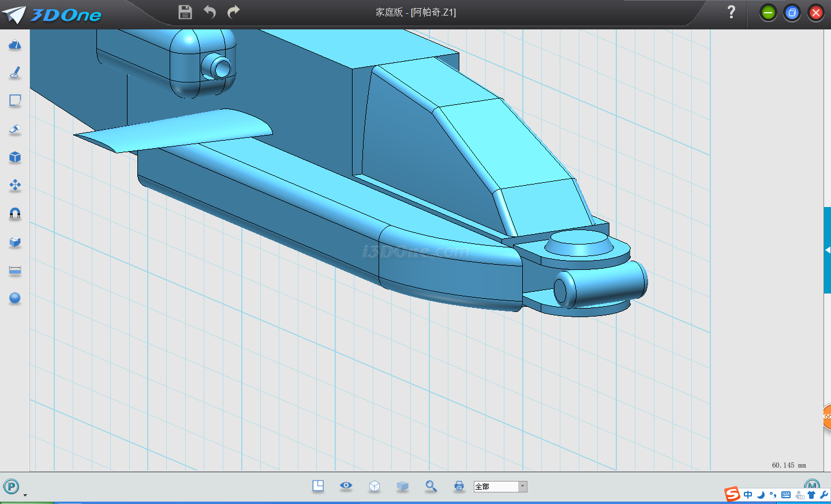Viewport: 831px width, 504px height.
Task: Open the help question mark
Action: pyautogui.click(x=731, y=12)
